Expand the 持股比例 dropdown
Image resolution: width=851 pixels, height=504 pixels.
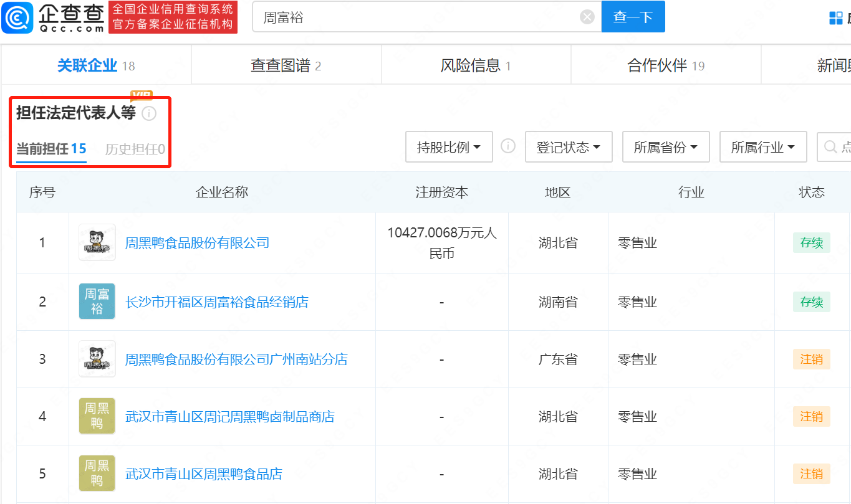click(449, 147)
